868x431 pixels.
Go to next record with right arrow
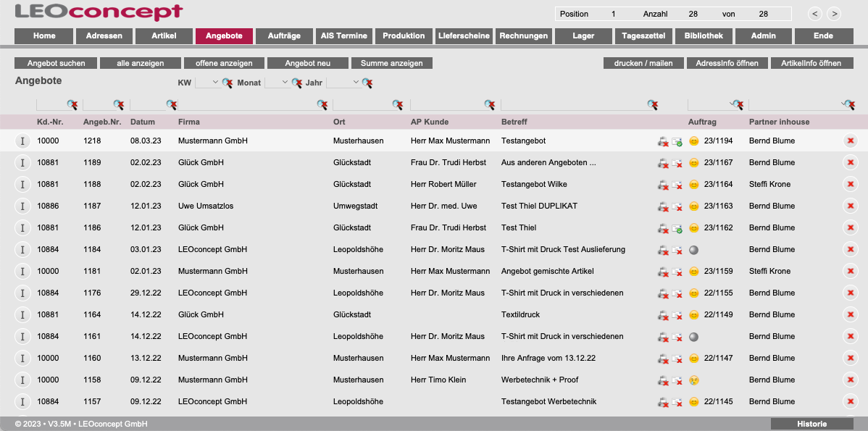(x=834, y=14)
